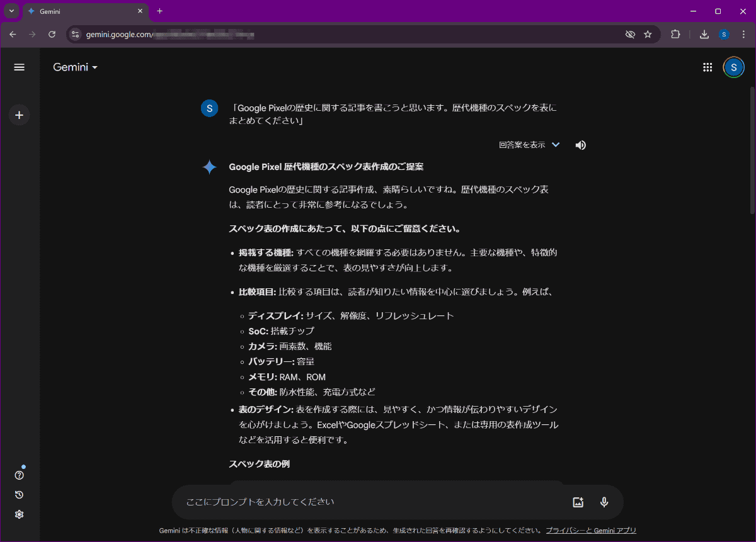Image resolution: width=756 pixels, height=542 pixels.
Task: Open Help via the question mark icon
Action: 19,475
